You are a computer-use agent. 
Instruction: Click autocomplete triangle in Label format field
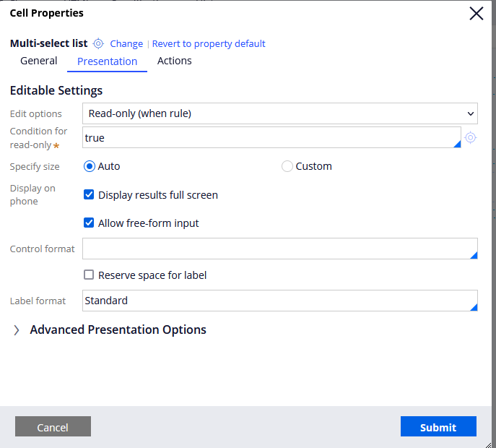click(474, 307)
